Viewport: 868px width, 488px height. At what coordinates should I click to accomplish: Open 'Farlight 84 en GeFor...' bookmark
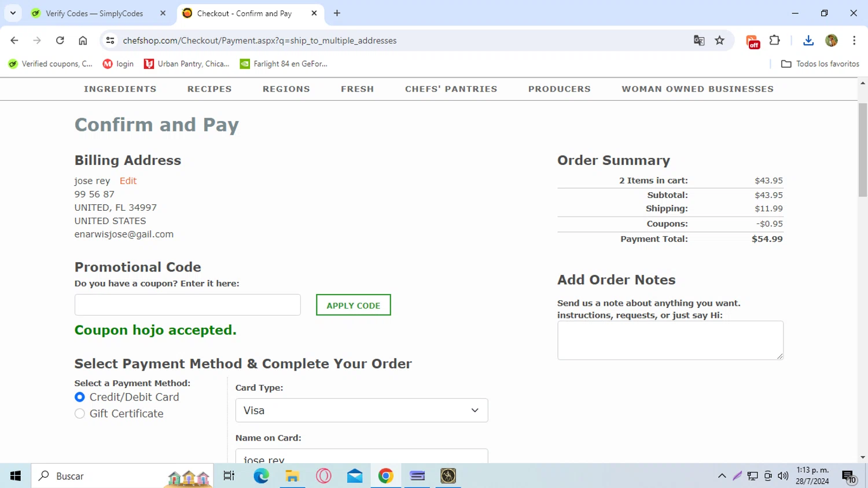284,64
